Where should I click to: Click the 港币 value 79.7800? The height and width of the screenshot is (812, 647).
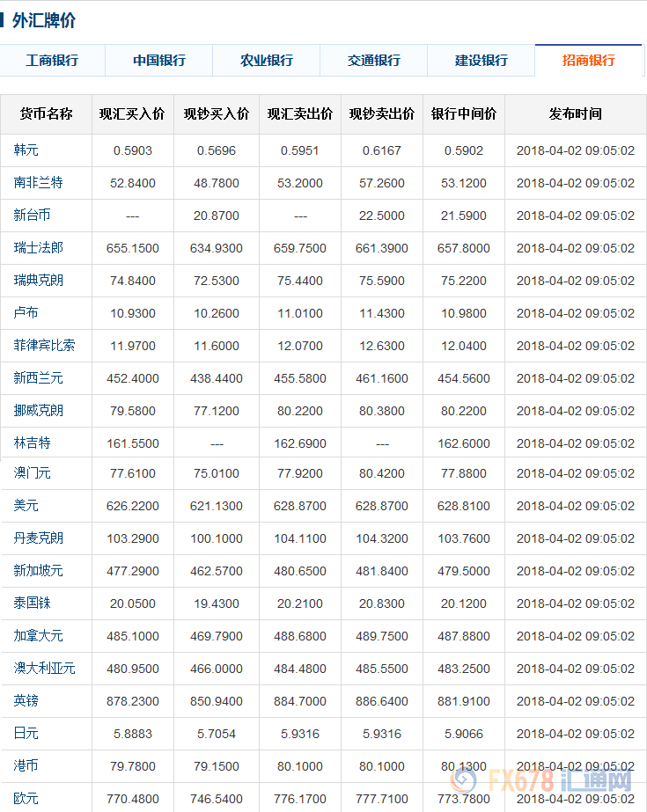[x=133, y=766]
